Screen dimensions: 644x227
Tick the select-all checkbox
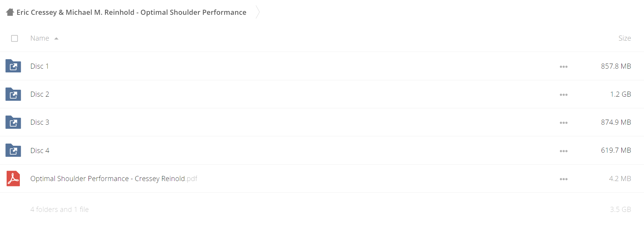(14, 38)
